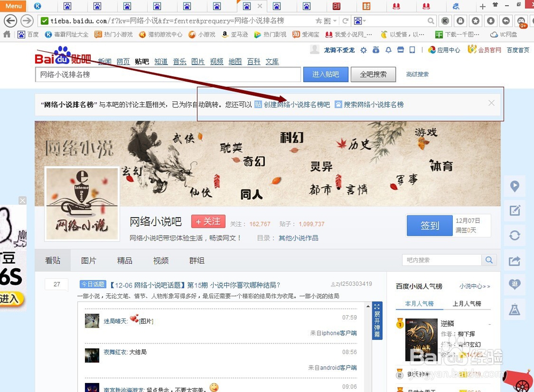
Task: Click the location pin icon in right sidebar
Action: tap(514, 186)
